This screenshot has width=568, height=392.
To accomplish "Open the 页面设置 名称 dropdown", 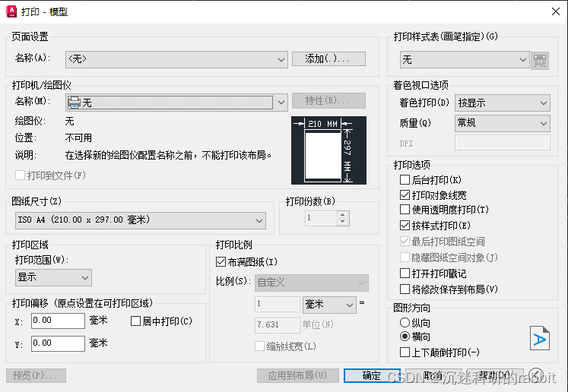I will 176,59.
